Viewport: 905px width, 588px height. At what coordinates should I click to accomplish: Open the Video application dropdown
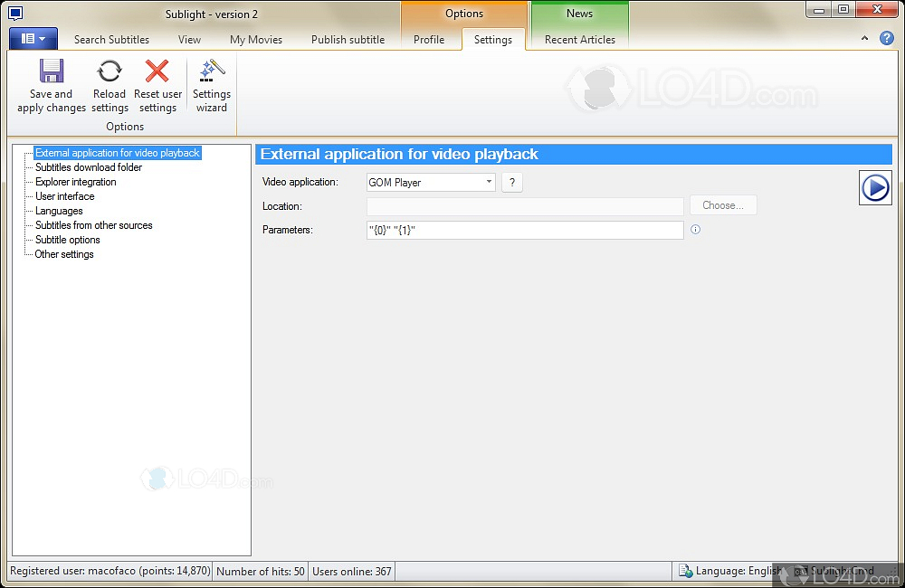coord(489,182)
